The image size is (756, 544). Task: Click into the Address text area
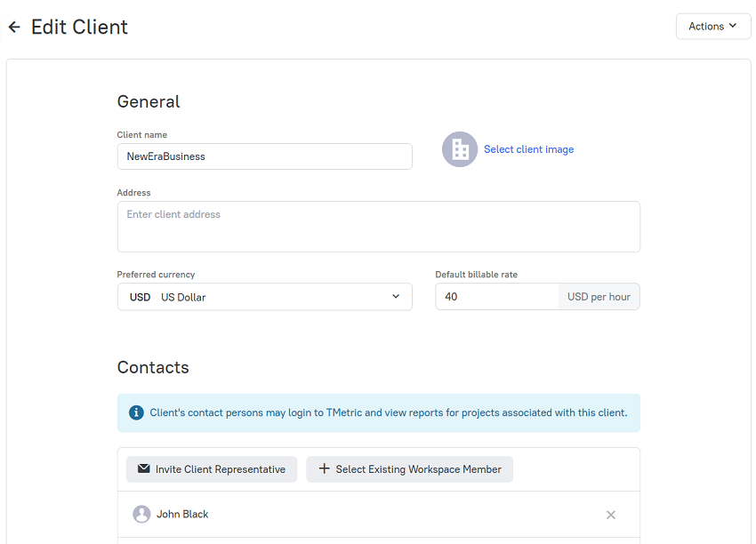(x=379, y=227)
